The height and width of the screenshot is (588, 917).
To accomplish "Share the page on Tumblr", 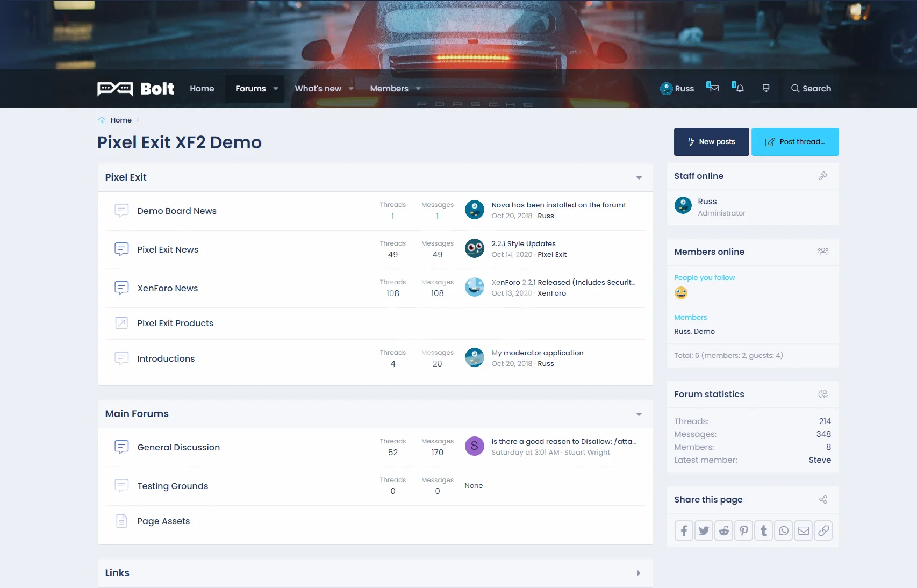I will point(764,531).
